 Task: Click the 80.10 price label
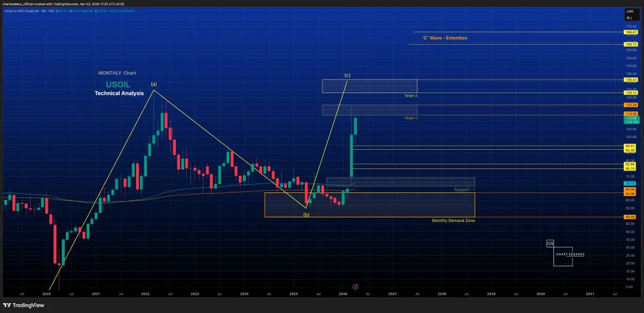click(x=630, y=169)
